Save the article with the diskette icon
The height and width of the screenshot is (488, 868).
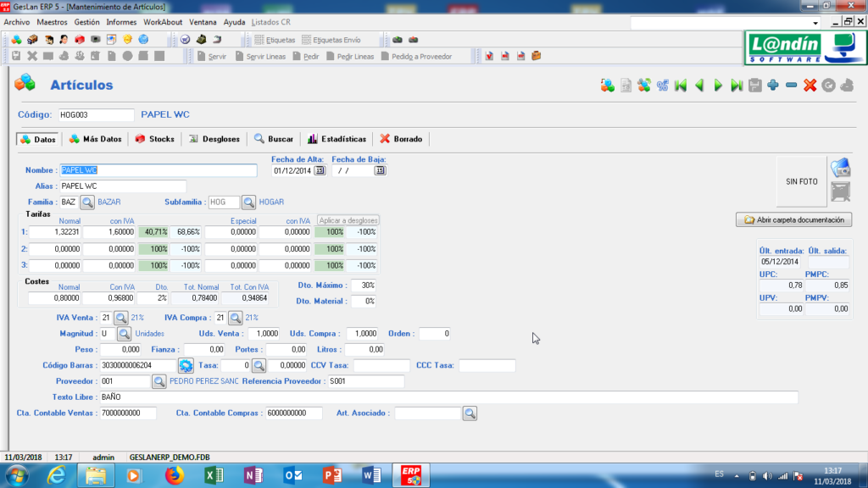pos(754,85)
